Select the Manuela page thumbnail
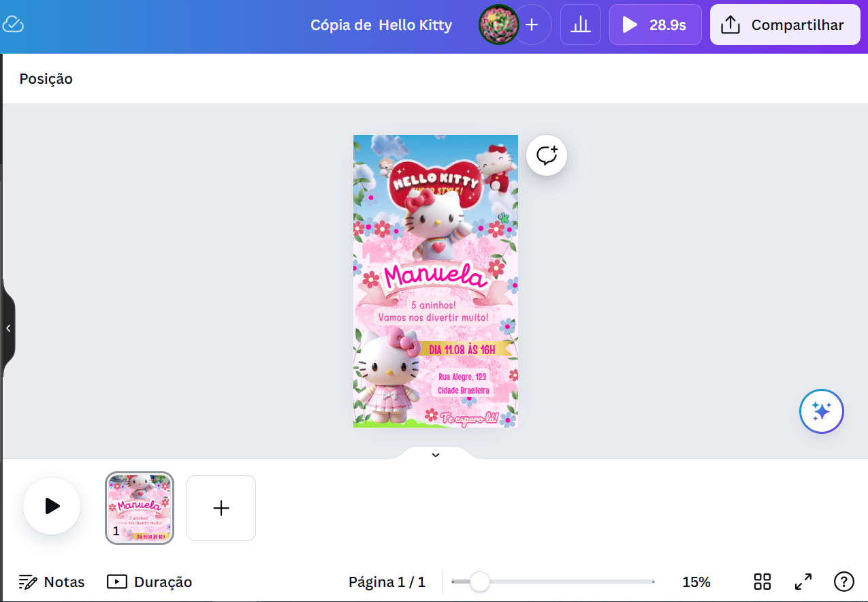Image resolution: width=868 pixels, height=602 pixels. [x=140, y=507]
